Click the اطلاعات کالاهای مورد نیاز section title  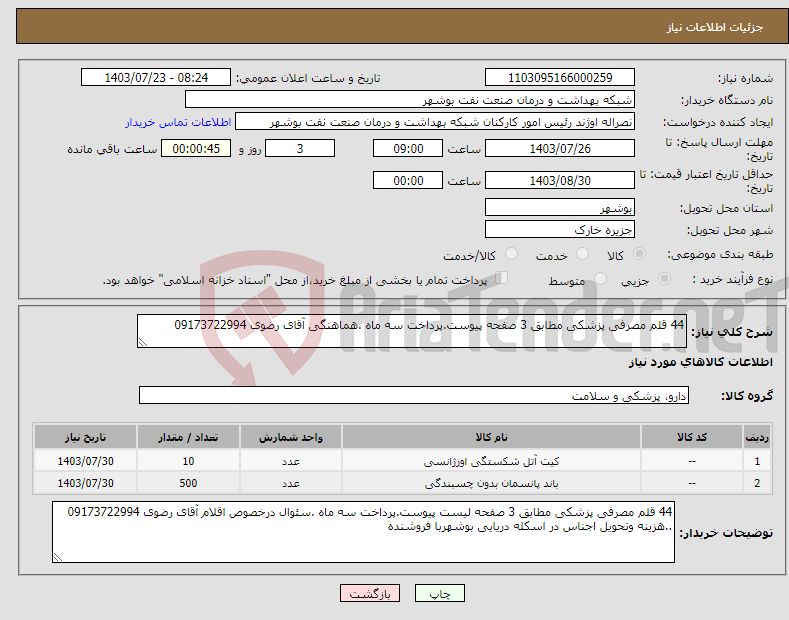(700, 362)
